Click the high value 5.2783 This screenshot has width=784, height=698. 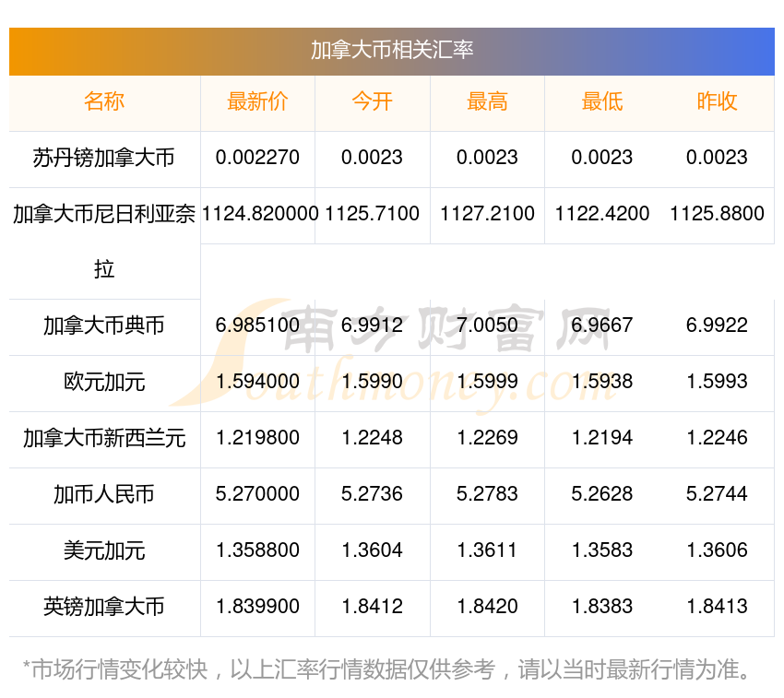click(487, 494)
